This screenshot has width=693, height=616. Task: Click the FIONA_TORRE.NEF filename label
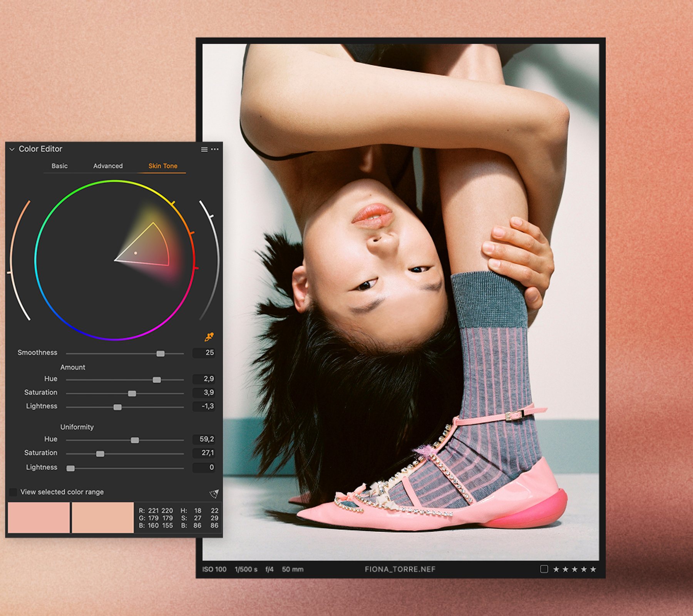pos(400,569)
